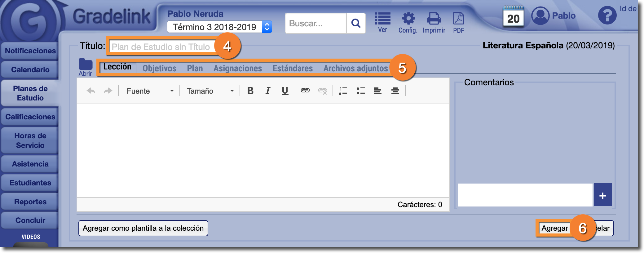Click Agregar como plantilla a la colección
The width and height of the screenshot is (644, 253).
[143, 228]
